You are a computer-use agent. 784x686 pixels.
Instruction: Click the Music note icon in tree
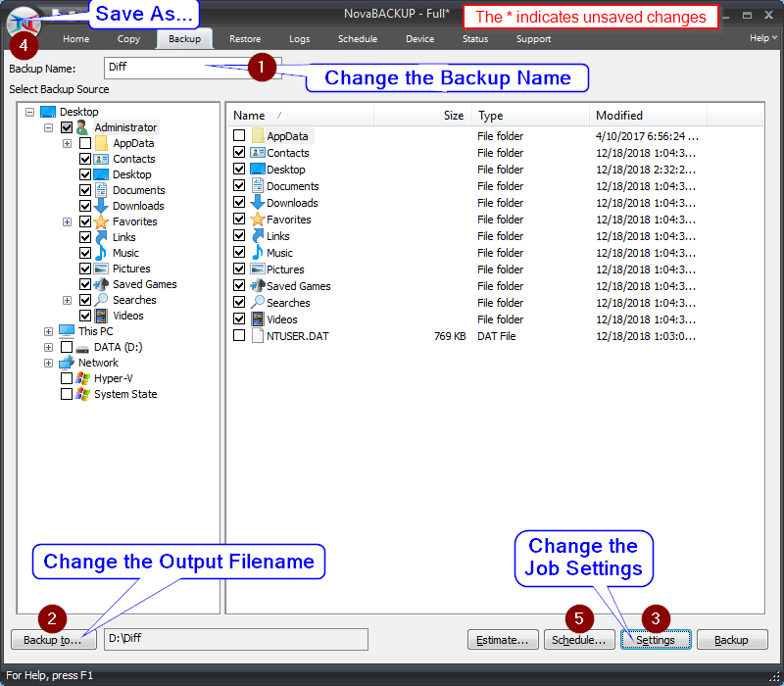pos(101,253)
